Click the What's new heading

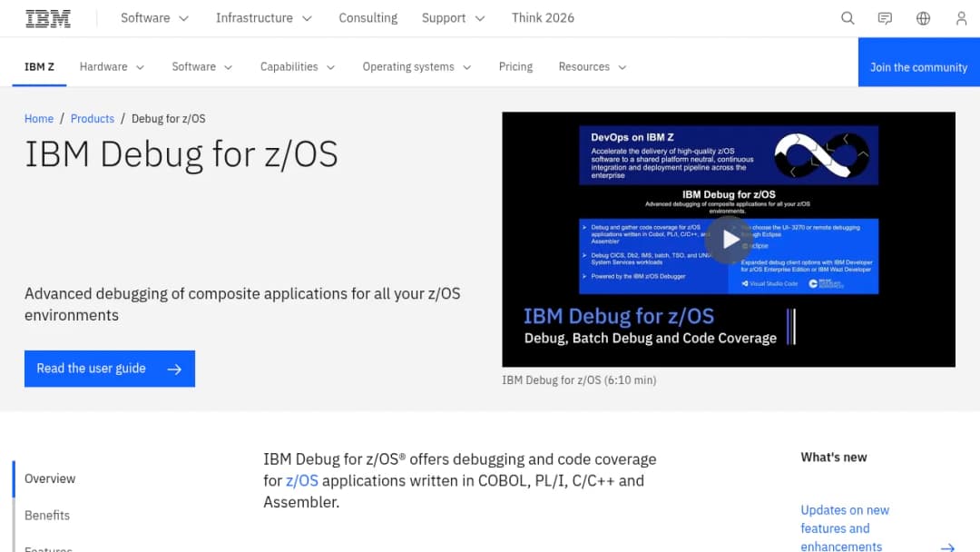pos(834,458)
